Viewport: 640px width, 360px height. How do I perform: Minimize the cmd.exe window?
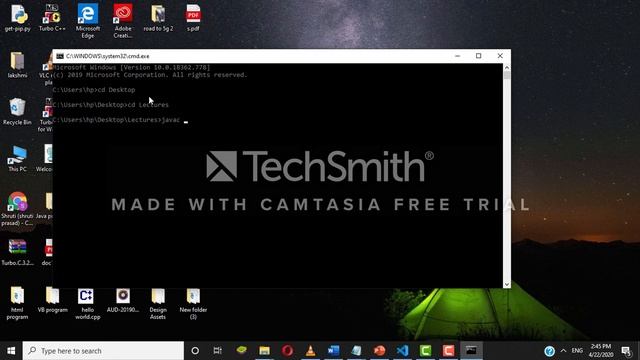[x=458, y=56]
